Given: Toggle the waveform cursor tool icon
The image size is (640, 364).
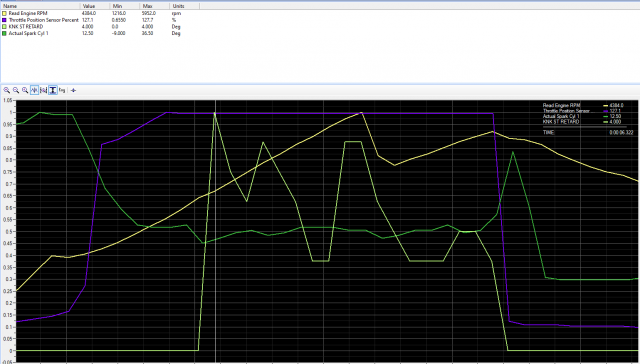Looking at the screenshot, I should pyautogui.click(x=34, y=90).
